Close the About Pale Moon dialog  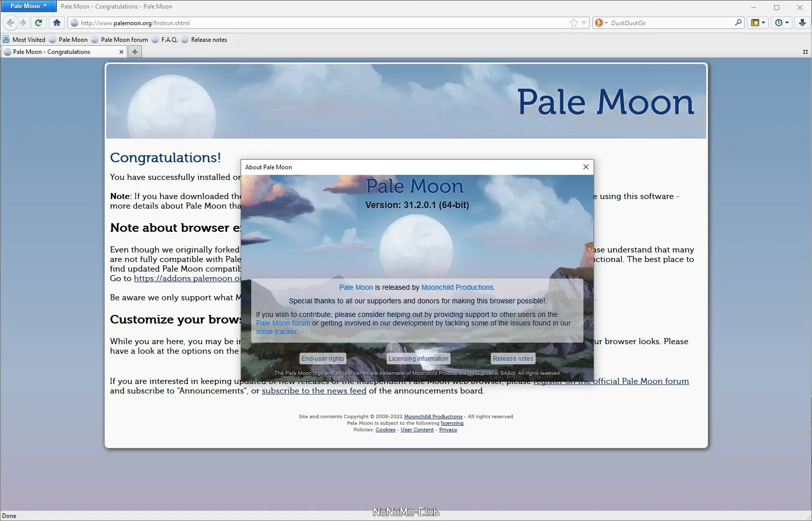(x=585, y=167)
